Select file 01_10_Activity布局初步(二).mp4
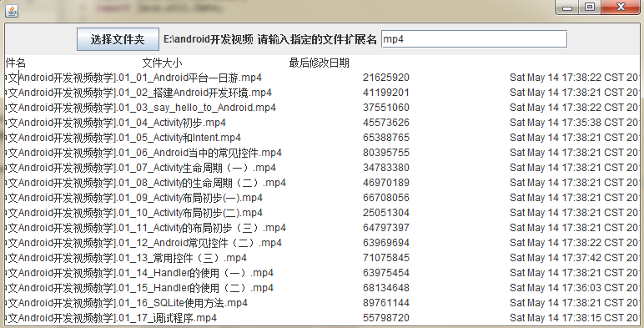The width and height of the screenshot is (644, 328). coord(134,213)
